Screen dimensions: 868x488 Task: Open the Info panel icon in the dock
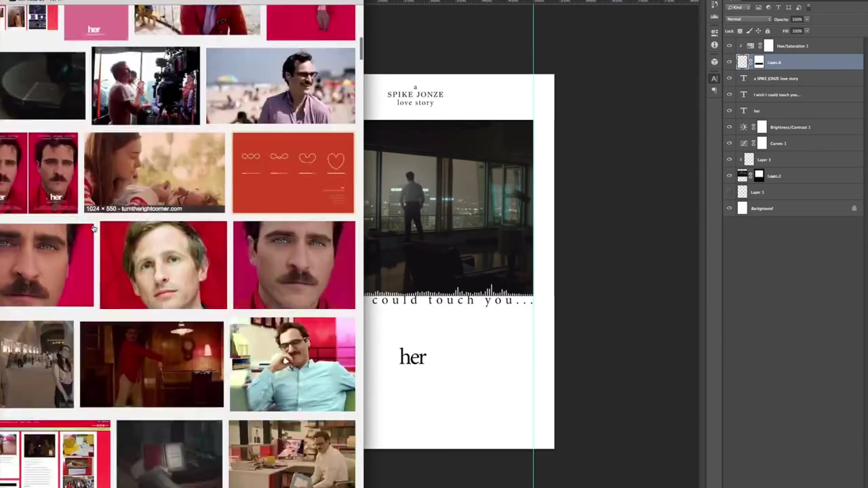[x=714, y=45]
